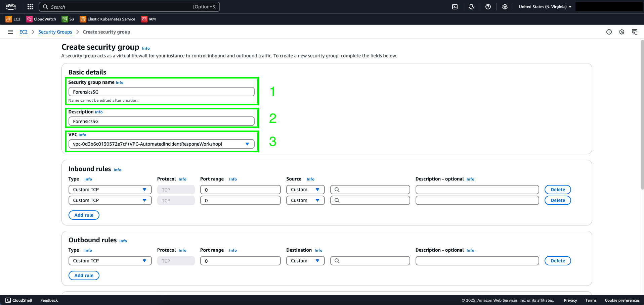Open the VPC selection dropdown
This screenshot has width=644, height=305.
point(161,144)
